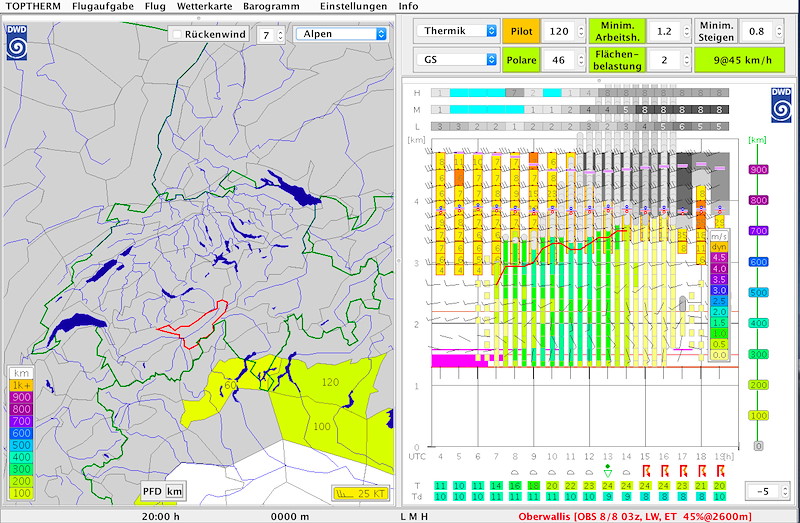Click the cloud symbol under hour 8
The width and height of the screenshot is (800, 523).
coord(515,472)
